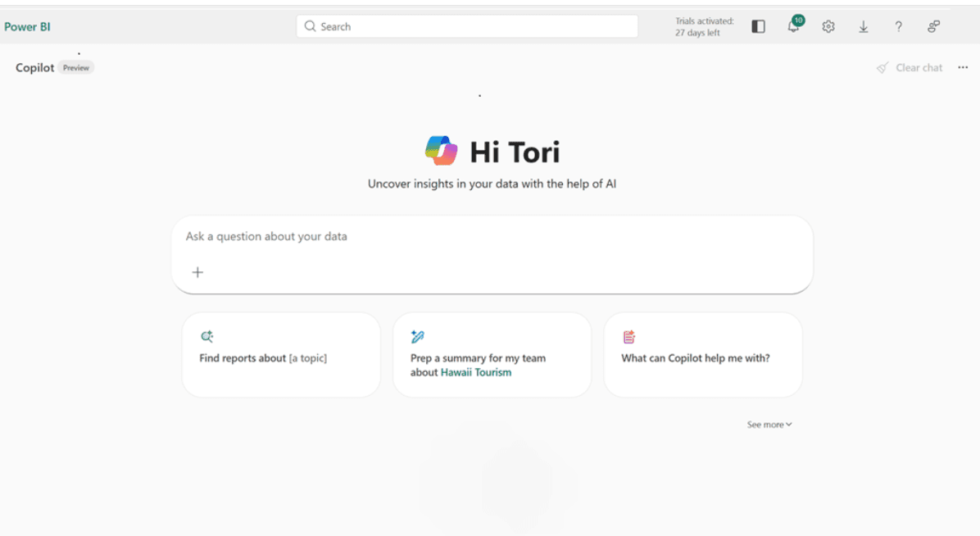Click the search magnifier icon in header
The image size is (980, 536).
click(310, 26)
